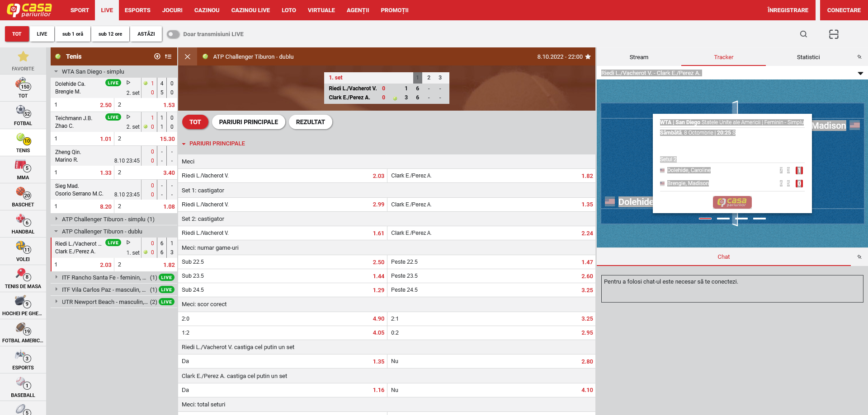The height and width of the screenshot is (415, 868).
Task: Select the ASTĂZI filter
Action: [146, 34]
